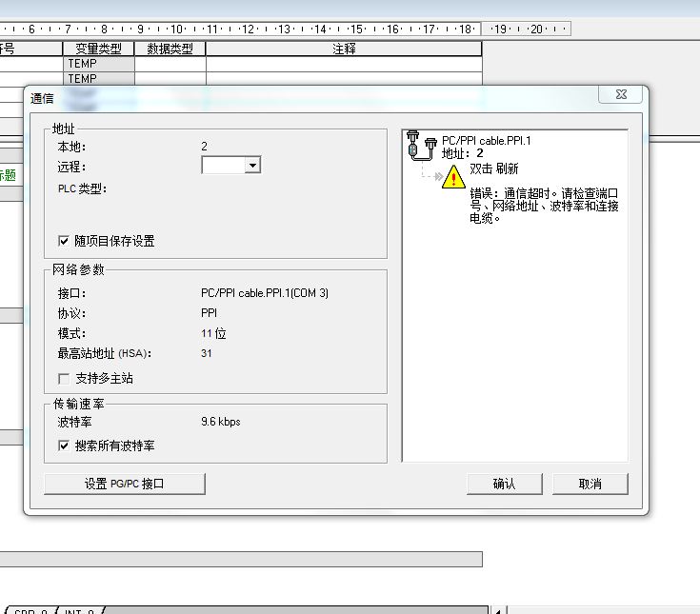Click the 注释 column header
This screenshot has width=700, height=614.
pos(344,49)
